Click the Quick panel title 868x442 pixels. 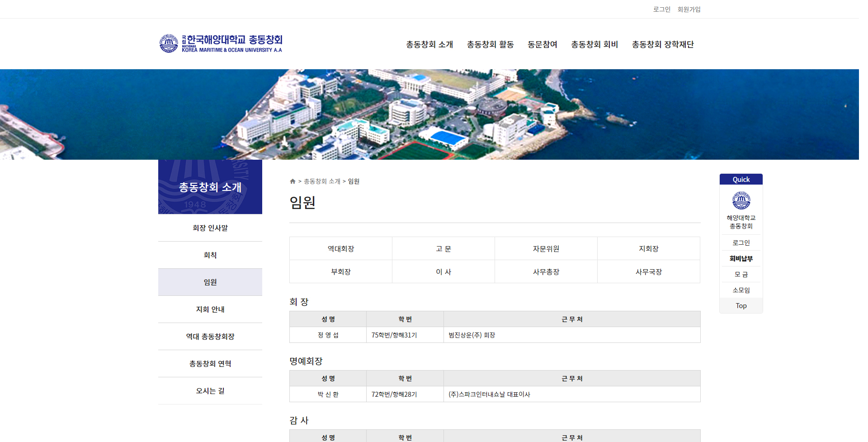click(x=741, y=180)
